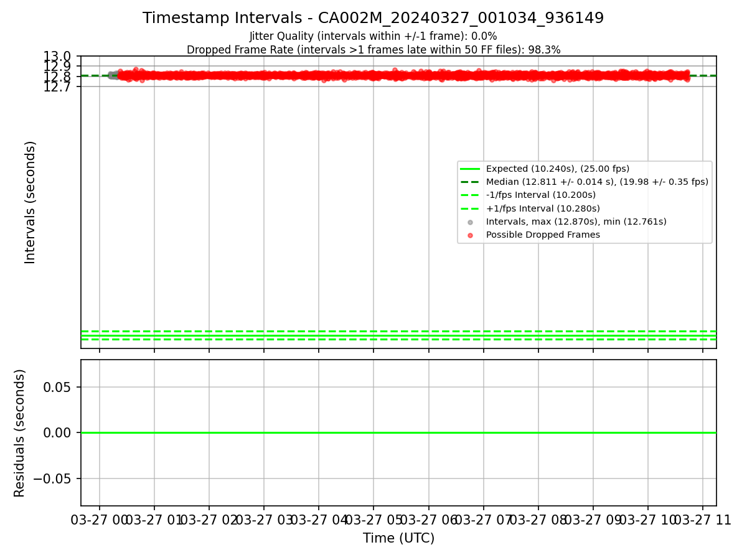The width and height of the screenshot is (747, 560).
Task: Click the residuals tick label '−0.05'
Action: tap(54, 478)
